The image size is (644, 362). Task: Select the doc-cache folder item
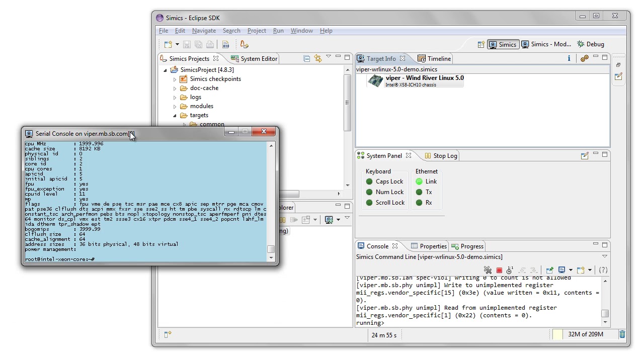pos(204,88)
